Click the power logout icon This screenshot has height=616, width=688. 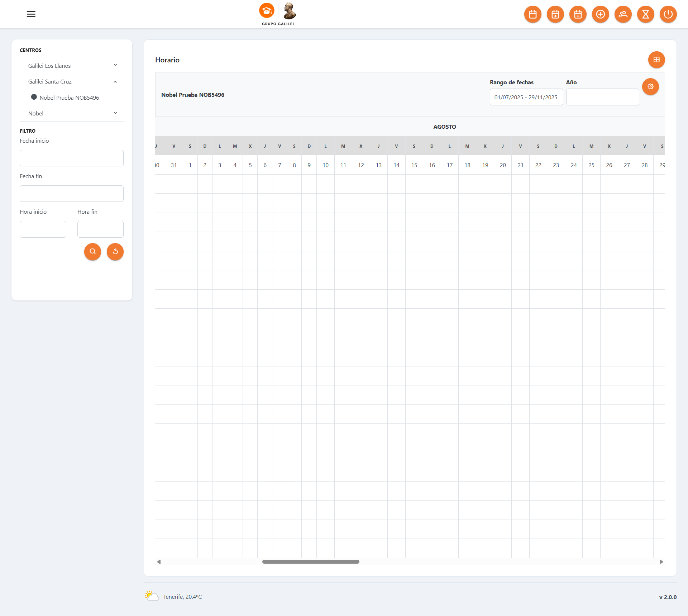[668, 14]
